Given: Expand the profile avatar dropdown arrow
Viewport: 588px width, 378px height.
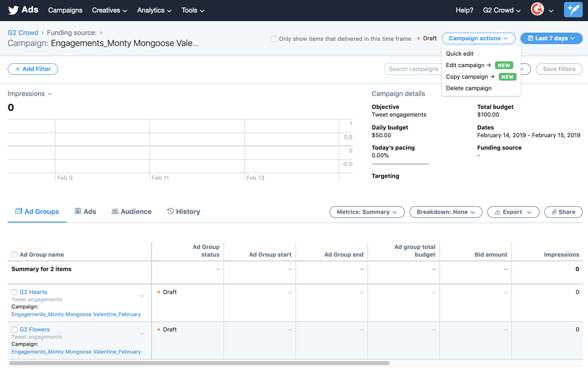Looking at the screenshot, I should coord(551,11).
